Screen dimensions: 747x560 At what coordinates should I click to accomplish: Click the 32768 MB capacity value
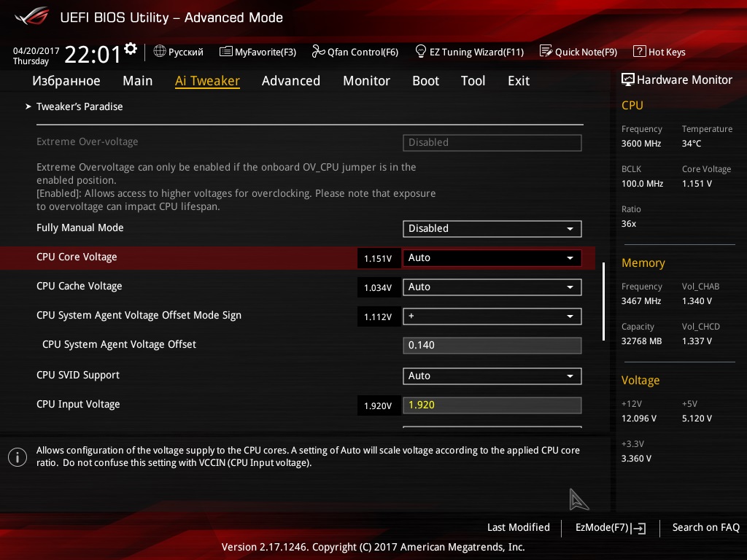(641, 341)
